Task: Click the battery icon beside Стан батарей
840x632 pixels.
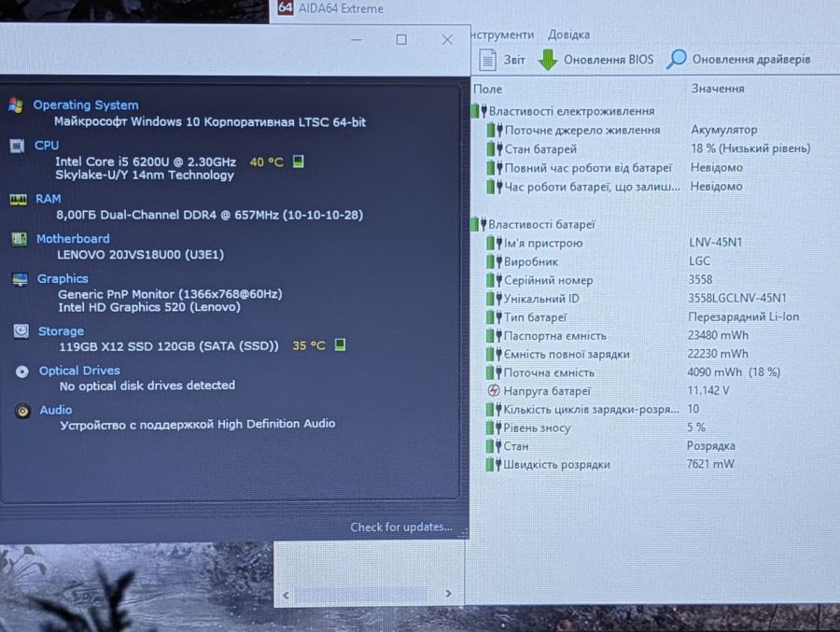Action: point(495,149)
